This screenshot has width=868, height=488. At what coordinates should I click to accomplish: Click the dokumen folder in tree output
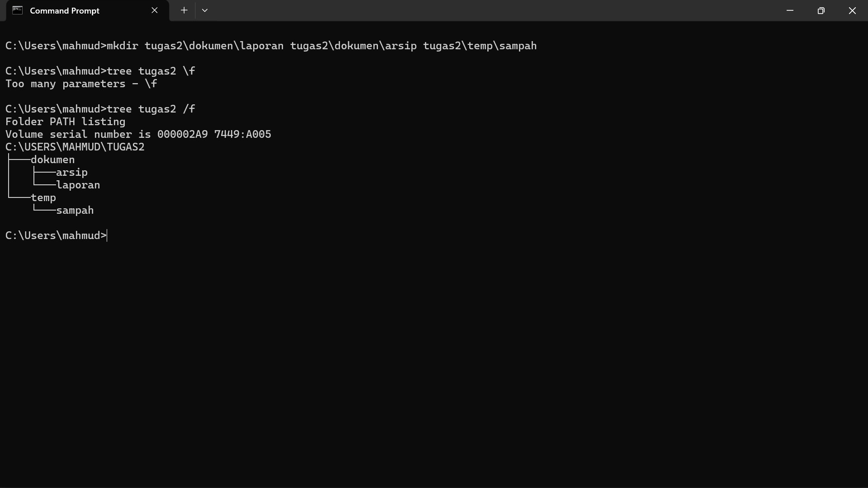click(53, 160)
